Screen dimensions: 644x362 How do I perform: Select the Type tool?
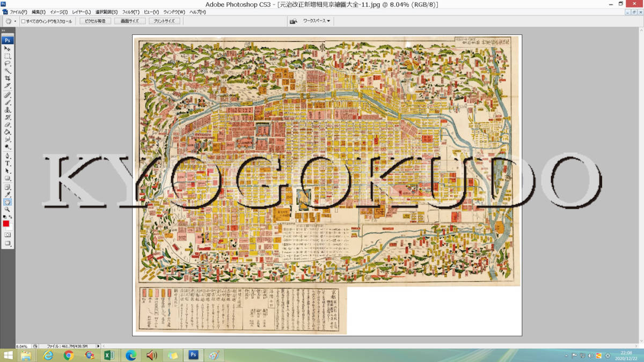(8, 164)
